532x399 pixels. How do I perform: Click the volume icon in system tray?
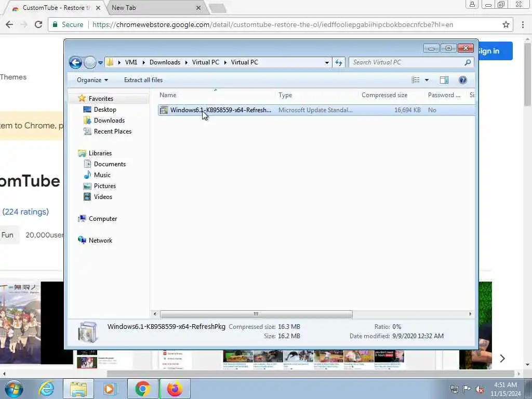click(x=480, y=390)
